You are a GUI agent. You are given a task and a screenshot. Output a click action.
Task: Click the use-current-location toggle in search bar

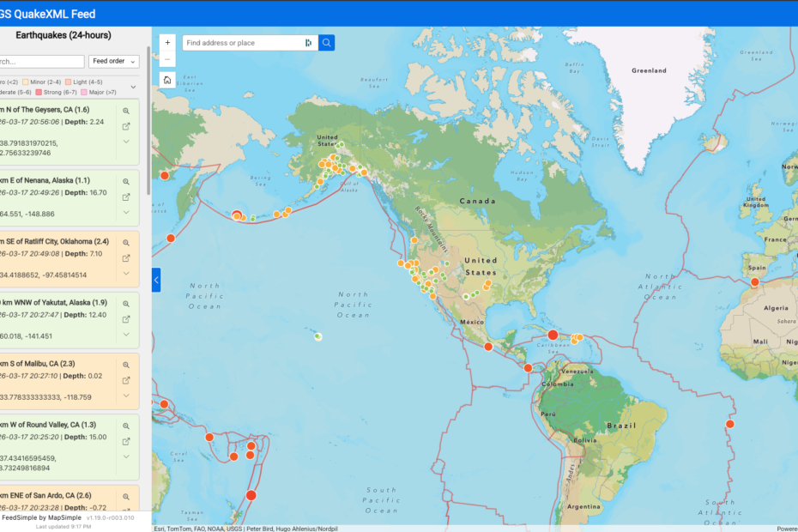(308, 41)
